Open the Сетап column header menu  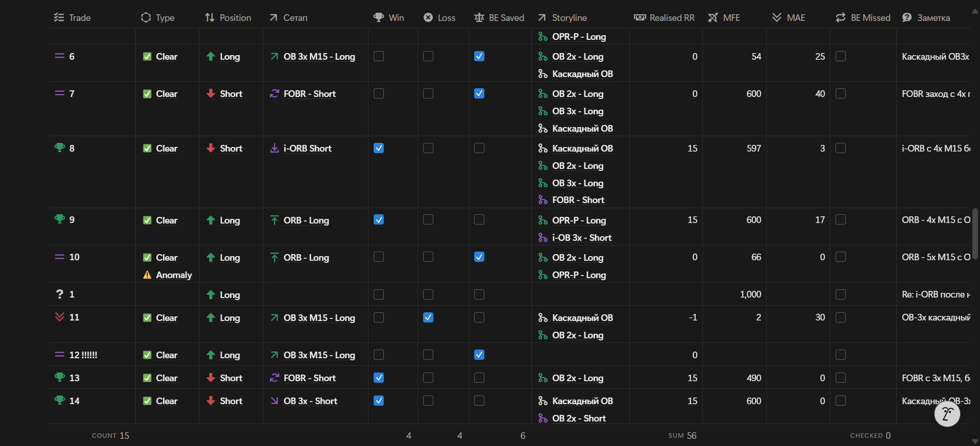[288, 17]
